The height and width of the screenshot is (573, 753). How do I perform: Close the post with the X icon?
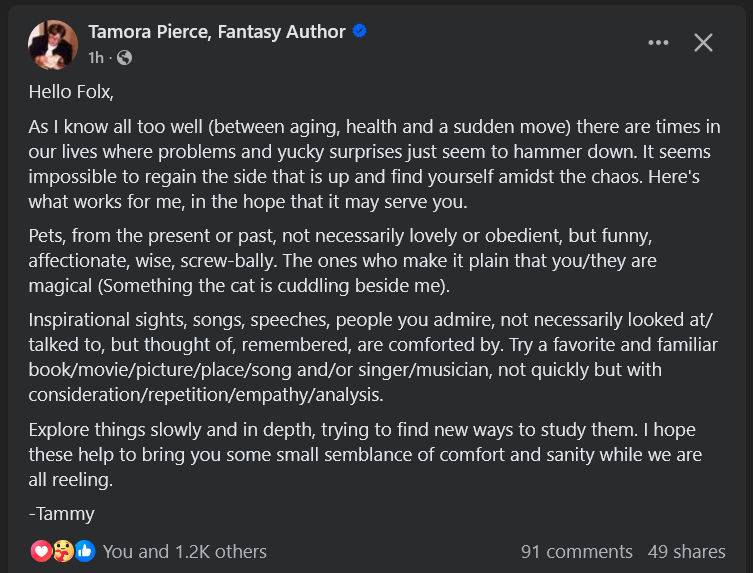(704, 42)
